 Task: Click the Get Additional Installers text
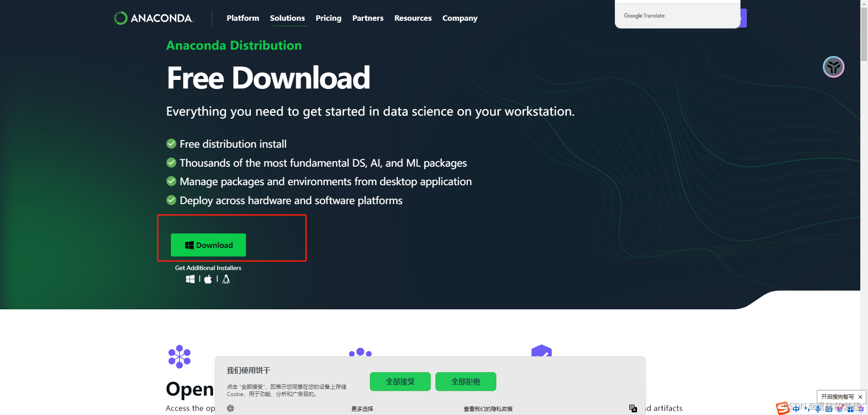(x=208, y=268)
